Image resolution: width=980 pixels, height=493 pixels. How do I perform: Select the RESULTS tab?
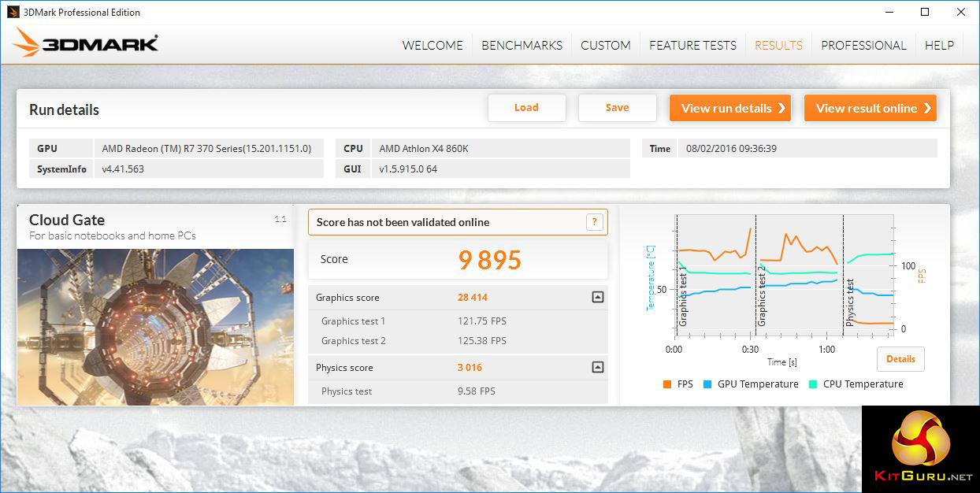pos(778,46)
